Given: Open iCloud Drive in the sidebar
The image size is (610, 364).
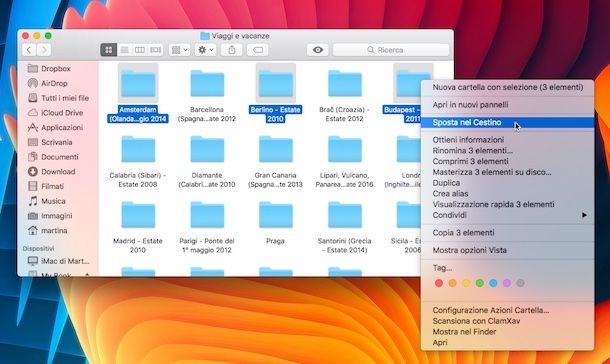Looking at the screenshot, I should tap(55, 113).
